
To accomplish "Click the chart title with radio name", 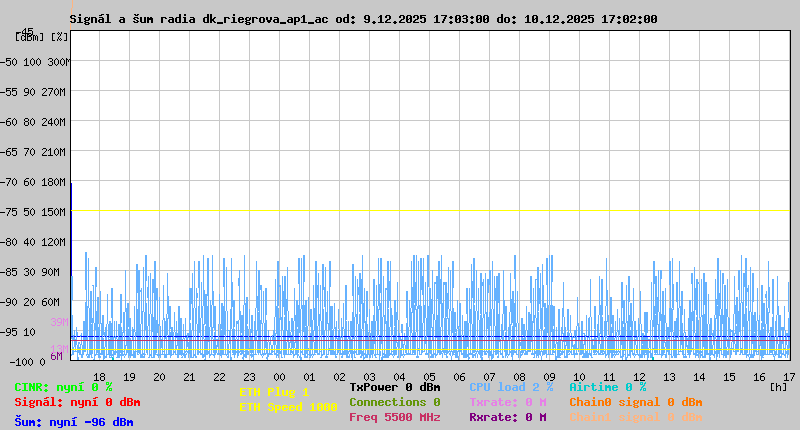I will coord(364,19).
